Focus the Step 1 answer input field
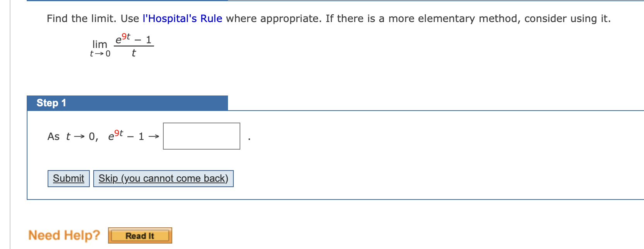 201,136
